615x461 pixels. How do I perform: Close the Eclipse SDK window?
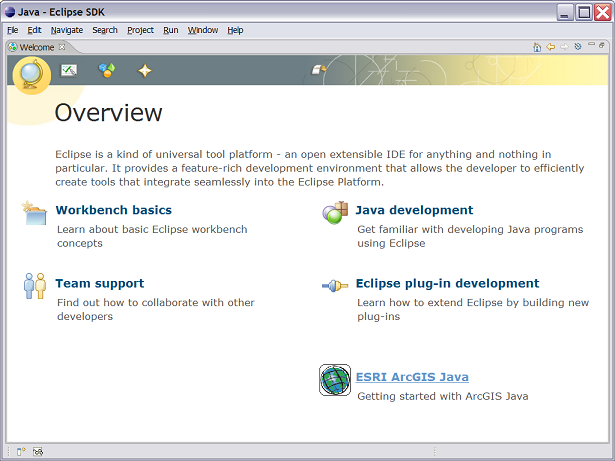[603, 13]
